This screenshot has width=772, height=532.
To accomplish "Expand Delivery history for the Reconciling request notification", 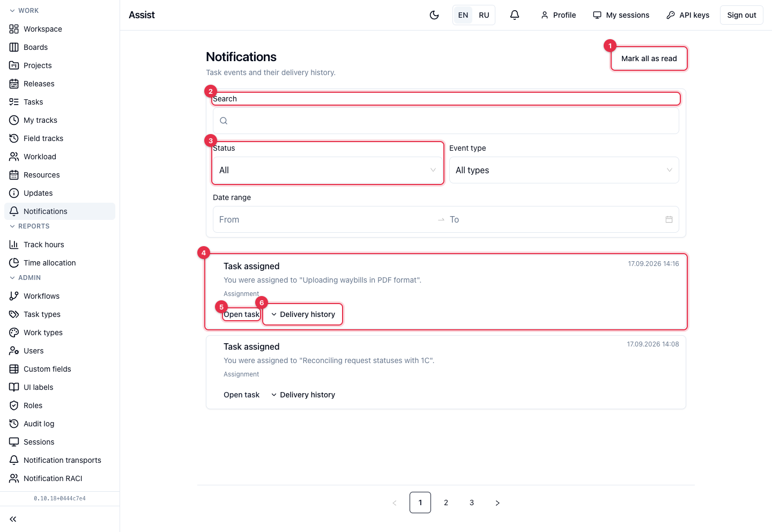I will [x=303, y=395].
